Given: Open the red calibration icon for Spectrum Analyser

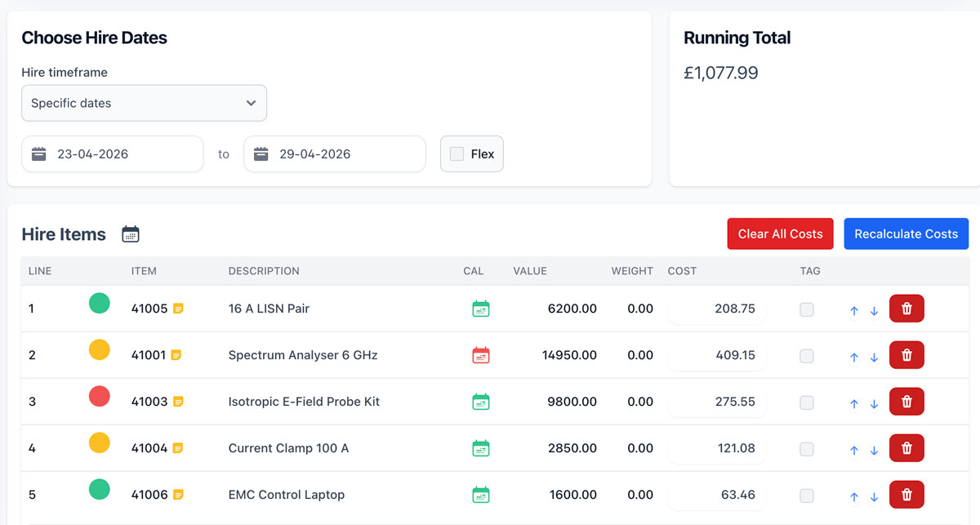Looking at the screenshot, I should click(x=481, y=355).
